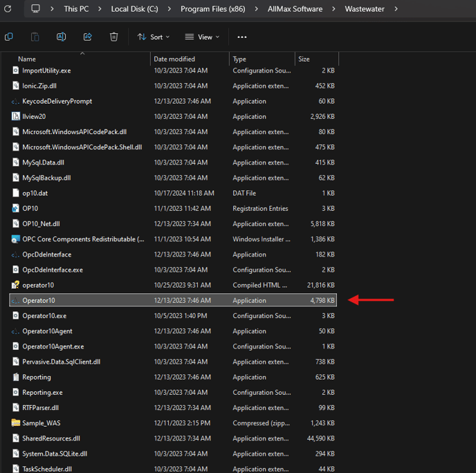Go to AllMax Software breadcrumb

[295, 9]
